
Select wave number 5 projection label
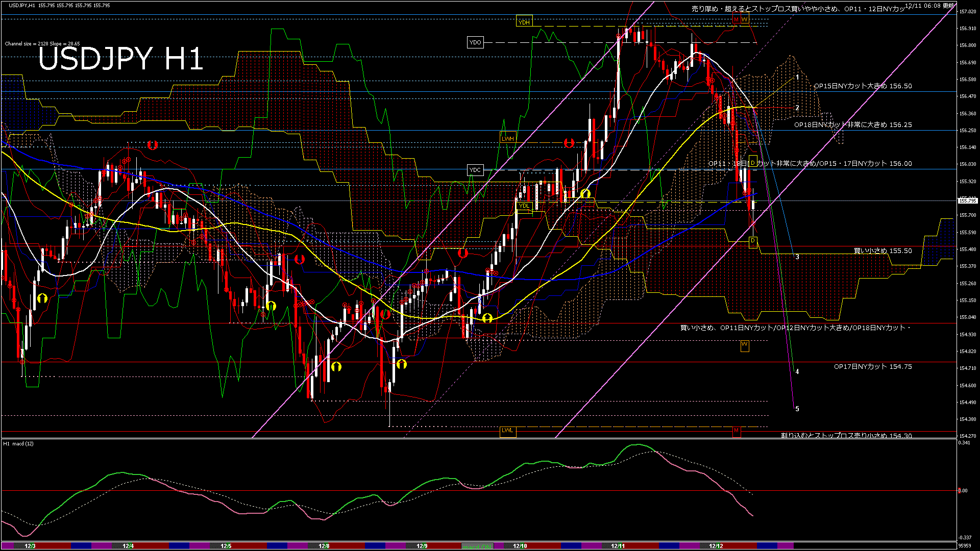(x=797, y=409)
